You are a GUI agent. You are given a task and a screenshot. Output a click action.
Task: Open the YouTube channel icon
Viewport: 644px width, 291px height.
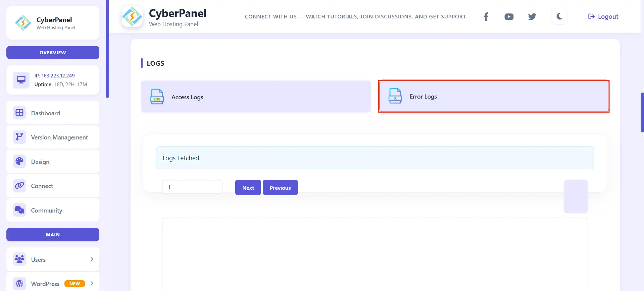tap(509, 16)
